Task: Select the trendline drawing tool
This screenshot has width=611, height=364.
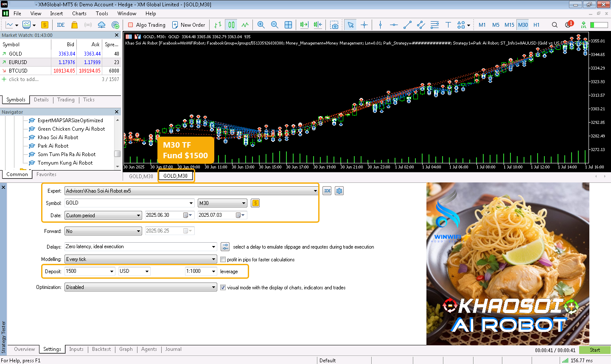Action: click(407, 25)
